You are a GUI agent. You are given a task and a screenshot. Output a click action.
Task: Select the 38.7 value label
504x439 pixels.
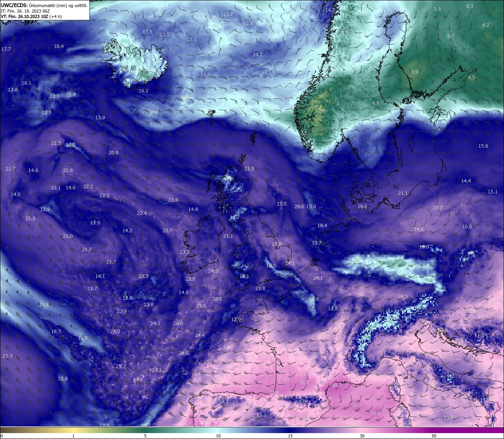pyautogui.click(x=304, y=383)
